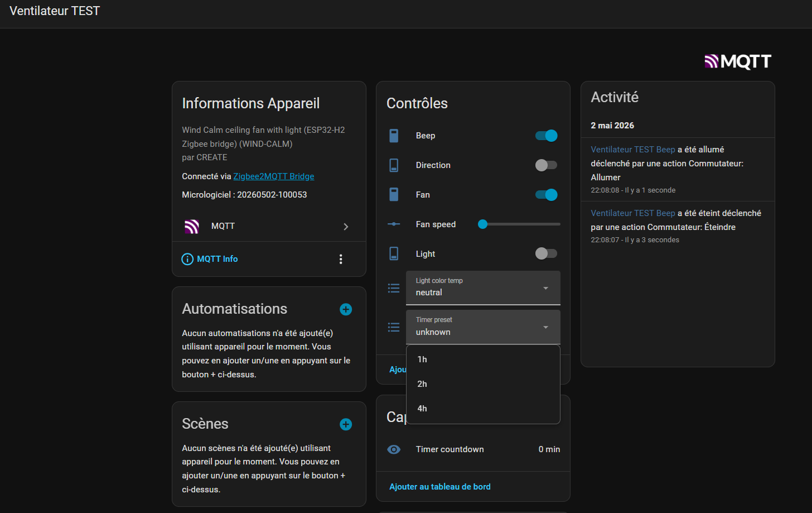Screen dimensions: 812x513
Task: Select the 1h timer preset option
Action: point(483,359)
